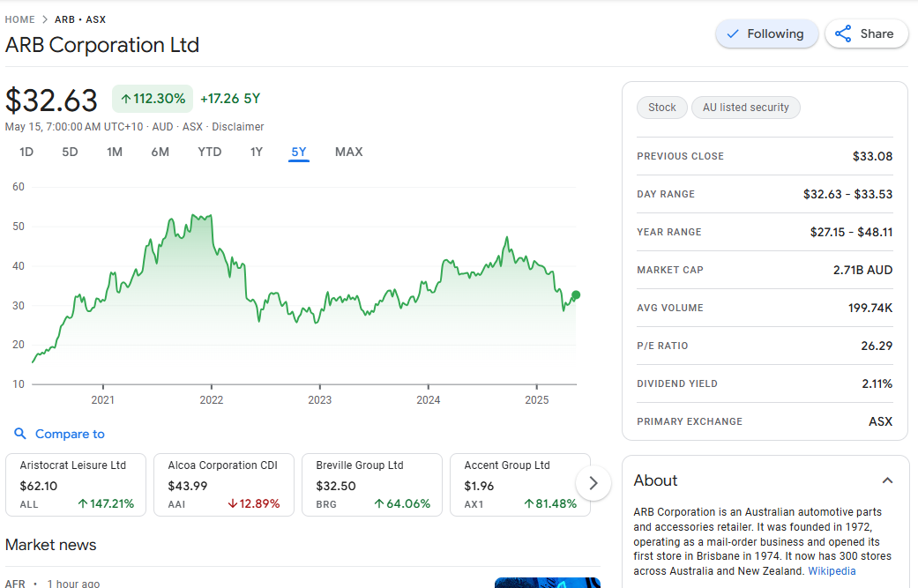
Task: Select the 1M chart range
Action: click(x=115, y=152)
